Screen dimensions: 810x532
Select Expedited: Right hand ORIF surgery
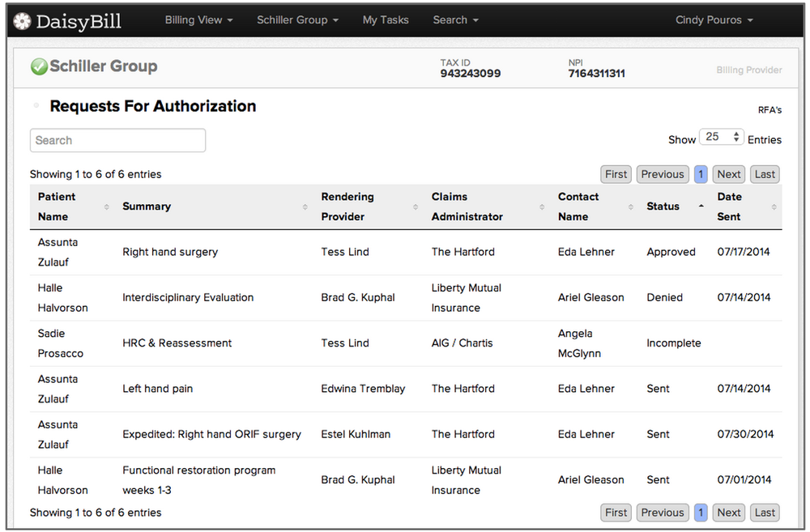[211, 434]
